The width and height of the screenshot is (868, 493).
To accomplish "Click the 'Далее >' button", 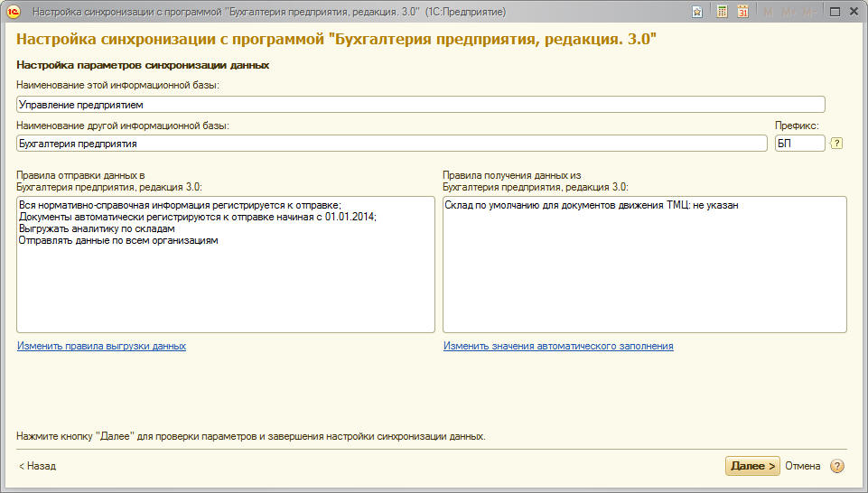I will click(x=751, y=466).
